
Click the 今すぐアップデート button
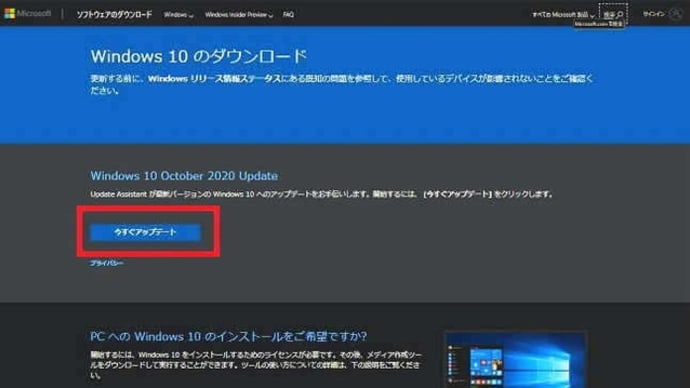click(145, 232)
